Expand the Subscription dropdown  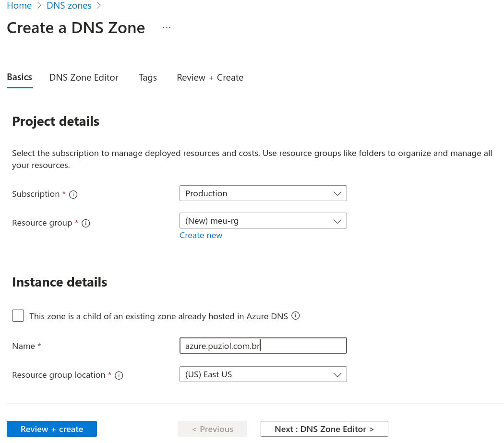pos(263,193)
